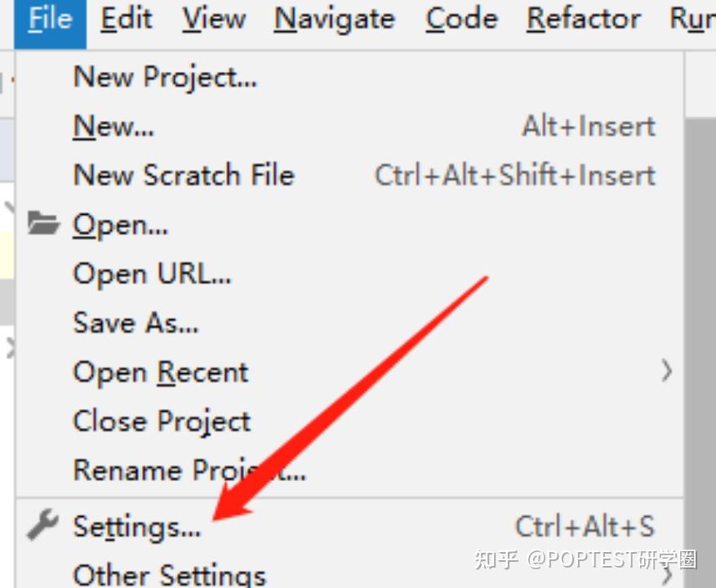Expand the Open Recent submenu arrow
The image size is (716, 588).
pos(666,372)
